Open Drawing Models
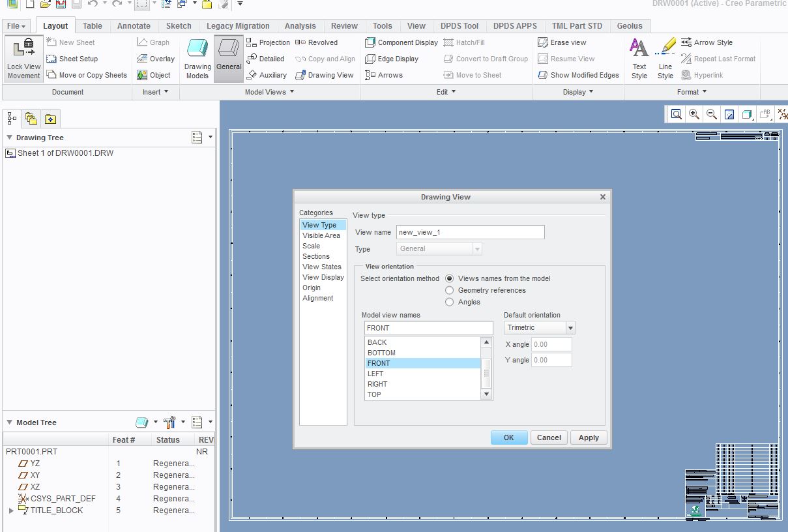This screenshot has height=532, width=788. point(197,59)
